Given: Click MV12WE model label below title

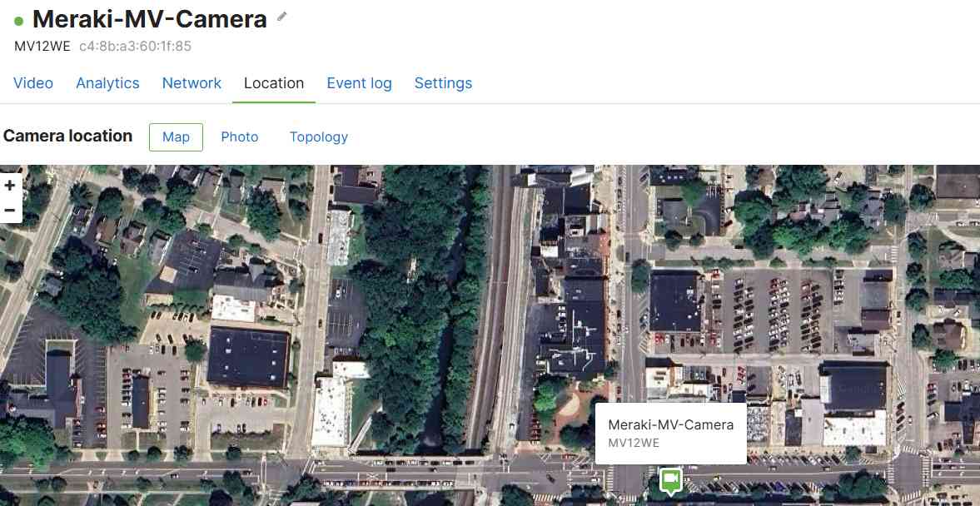Looking at the screenshot, I should 42,47.
